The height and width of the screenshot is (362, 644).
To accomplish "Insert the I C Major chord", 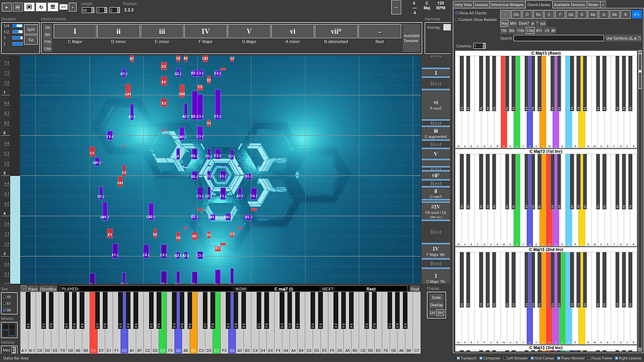I will tap(75, 31).
